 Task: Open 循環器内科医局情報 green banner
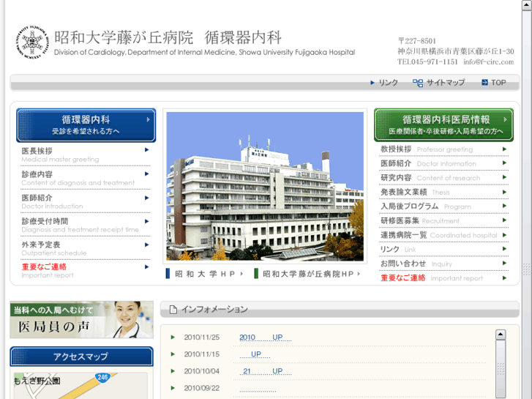(443, 125)
